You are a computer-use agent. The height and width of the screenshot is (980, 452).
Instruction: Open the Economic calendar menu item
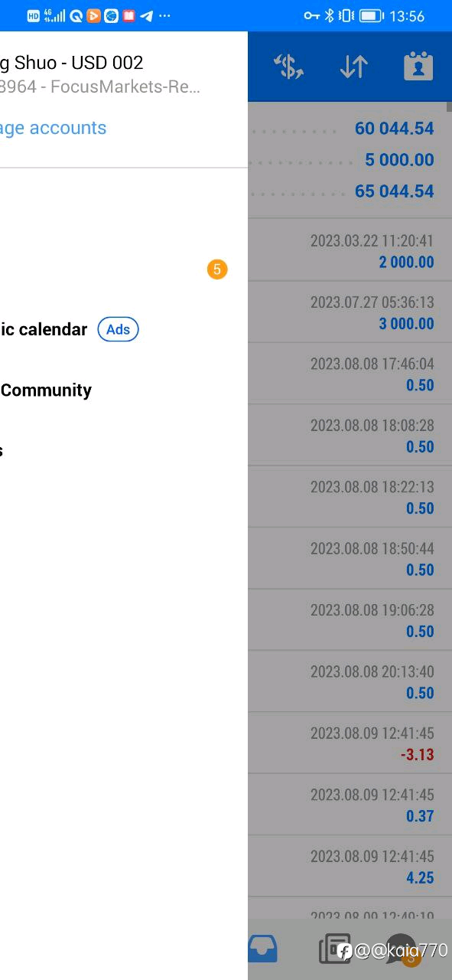pyautogui.click(x=44, y=329)
